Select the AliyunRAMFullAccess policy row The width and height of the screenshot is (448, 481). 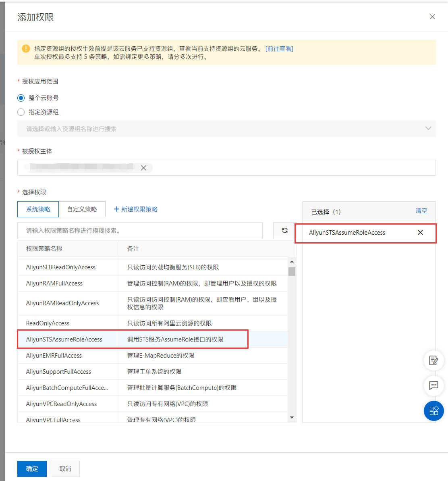click(x=153, y=283)
